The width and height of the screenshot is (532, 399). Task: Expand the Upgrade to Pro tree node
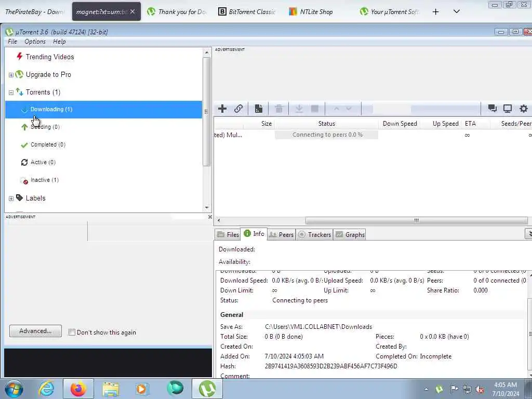click(11, 75)
